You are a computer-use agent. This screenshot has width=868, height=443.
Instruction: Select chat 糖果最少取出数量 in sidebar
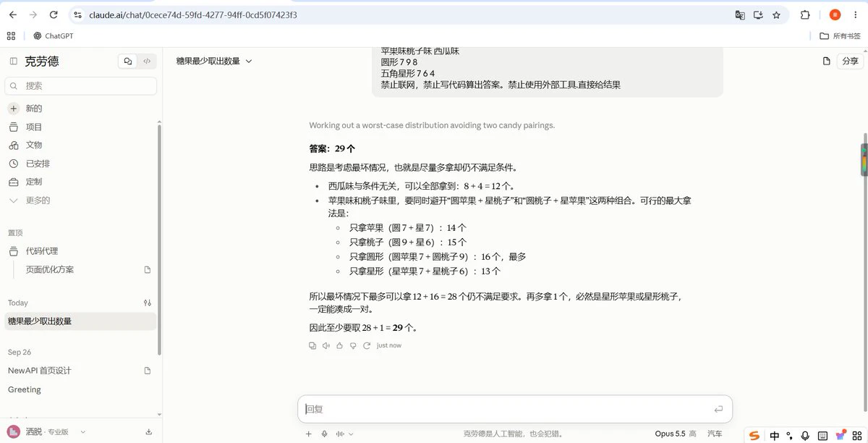(81, 321)
